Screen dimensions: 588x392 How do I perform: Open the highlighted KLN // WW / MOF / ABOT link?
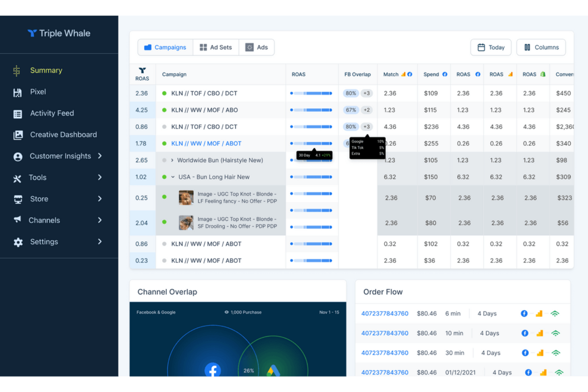click(x=206, y=143)
